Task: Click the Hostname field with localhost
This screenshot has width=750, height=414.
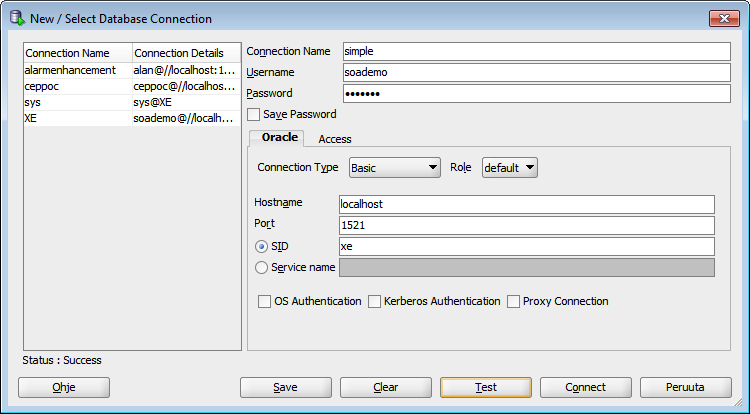Action: tap(527, 204)
